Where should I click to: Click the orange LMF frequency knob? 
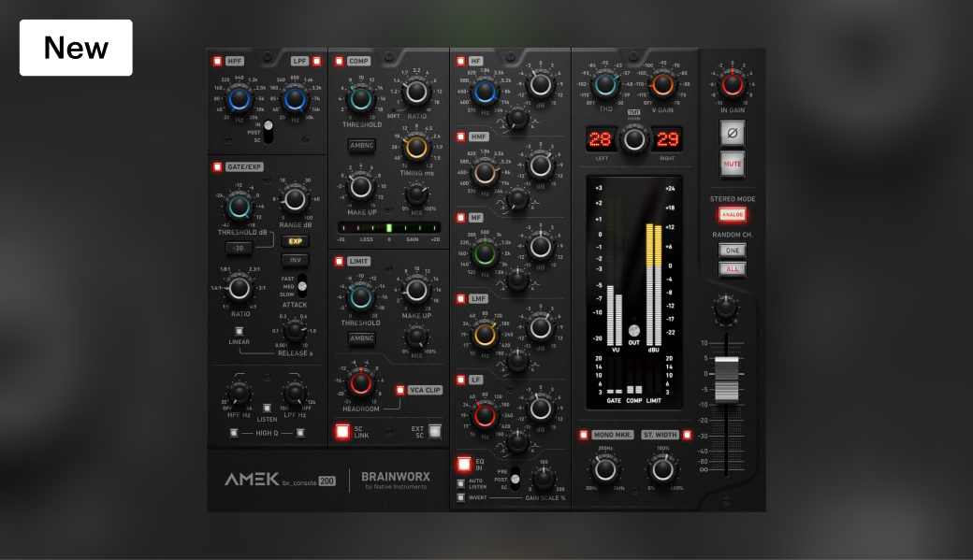[485, 335]
